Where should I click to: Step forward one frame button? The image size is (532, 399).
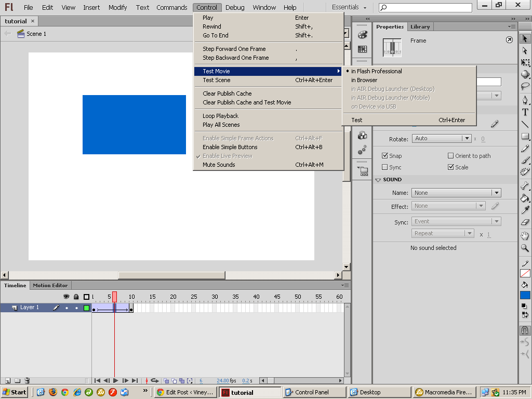coord(125,381)
